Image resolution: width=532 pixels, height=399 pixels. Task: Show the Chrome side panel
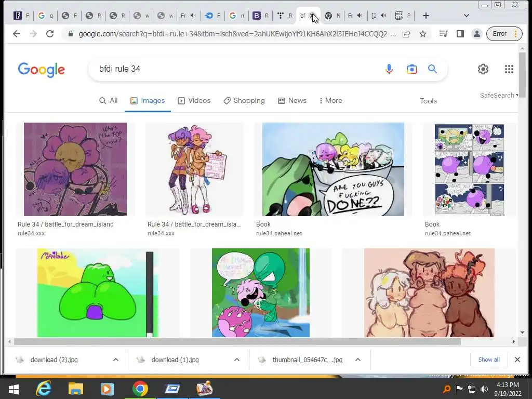pos(460,34)
